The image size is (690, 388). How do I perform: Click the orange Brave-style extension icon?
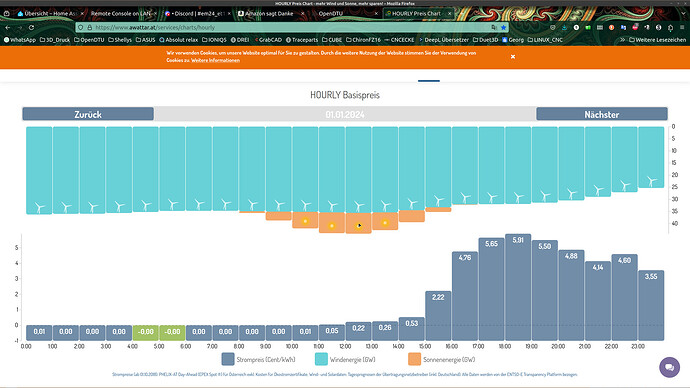tap(611, 27)
